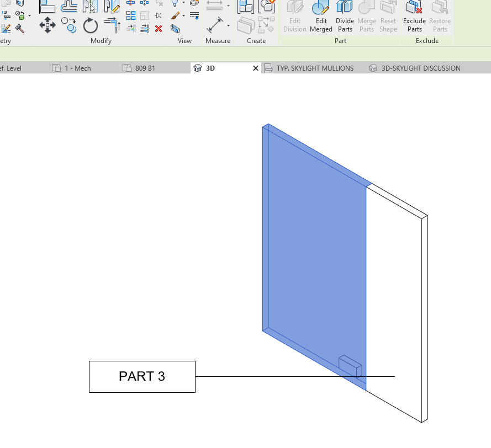Open the Paint tool
The height and width of the screenshot is (448, 491).
[175, 15]
